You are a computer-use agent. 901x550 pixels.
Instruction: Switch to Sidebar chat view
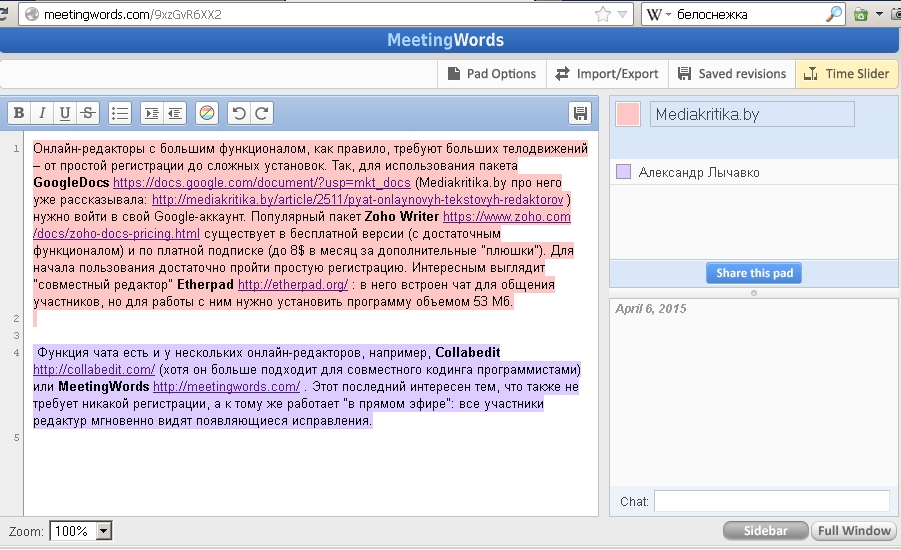765,530
